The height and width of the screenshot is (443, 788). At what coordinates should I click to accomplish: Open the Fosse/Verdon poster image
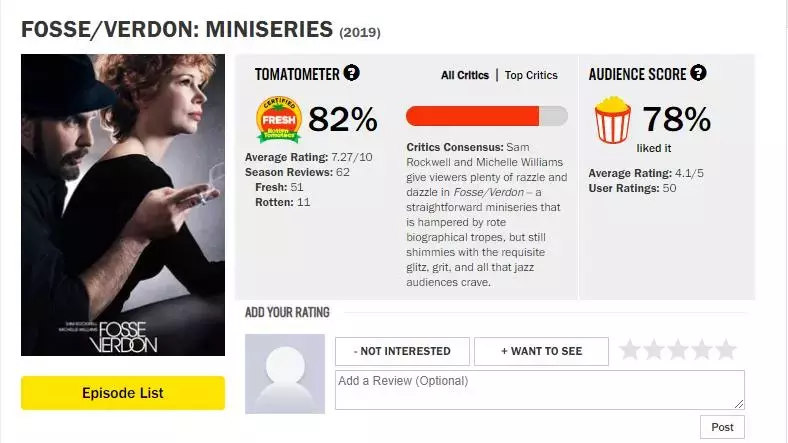123,205
